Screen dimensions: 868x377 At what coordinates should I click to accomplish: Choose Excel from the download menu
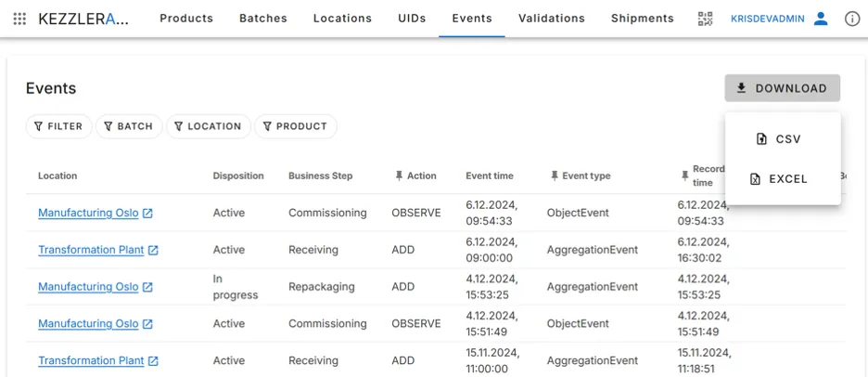coord(782,179)
